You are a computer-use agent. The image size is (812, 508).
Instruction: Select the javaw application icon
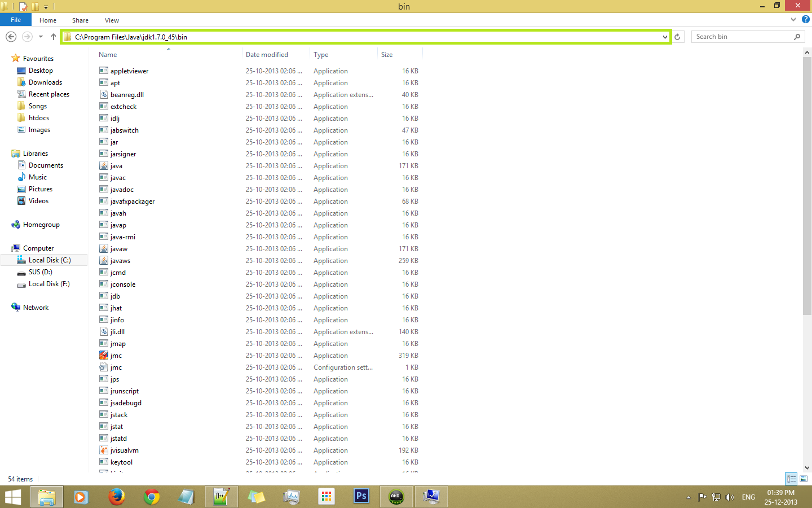[104, 249]
